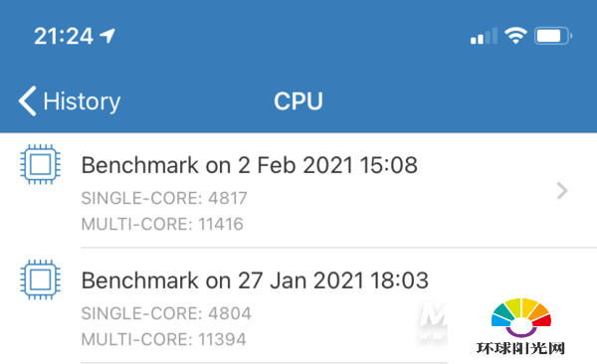Tap the Wi-Fi status icon

(515, 36)
